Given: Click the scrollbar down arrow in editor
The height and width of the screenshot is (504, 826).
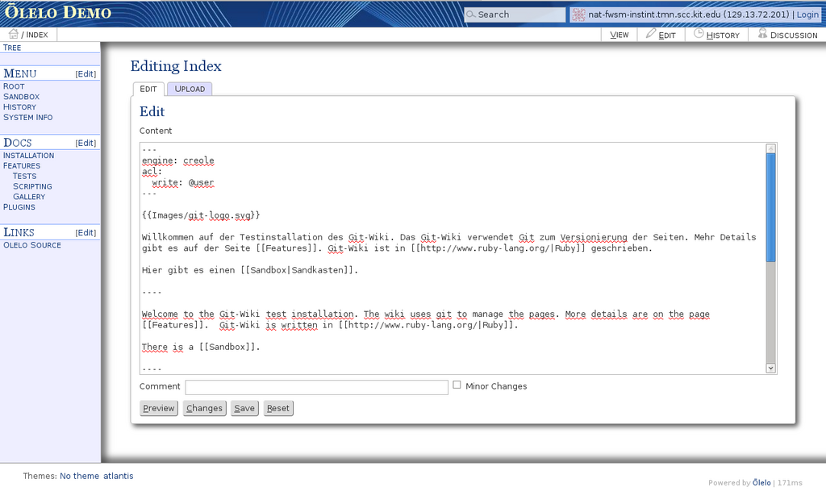Looking at the screenshot, I should click(x=770, y=368).
